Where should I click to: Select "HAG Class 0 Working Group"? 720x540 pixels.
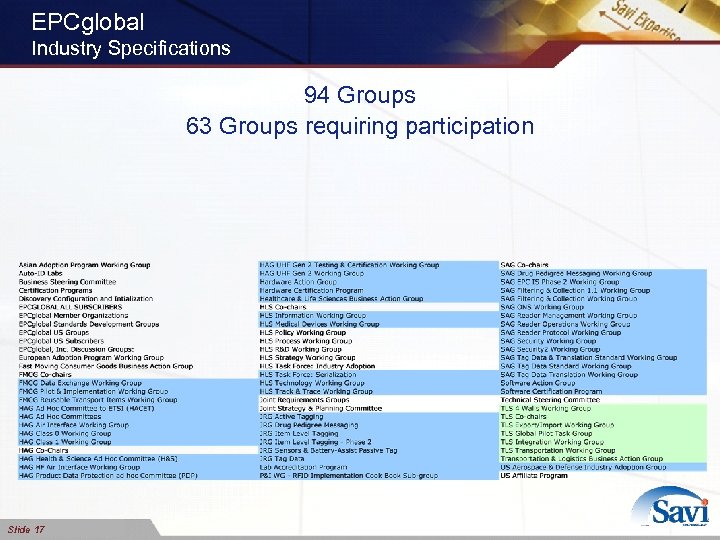pyautogui.click(x=65, y=433)
